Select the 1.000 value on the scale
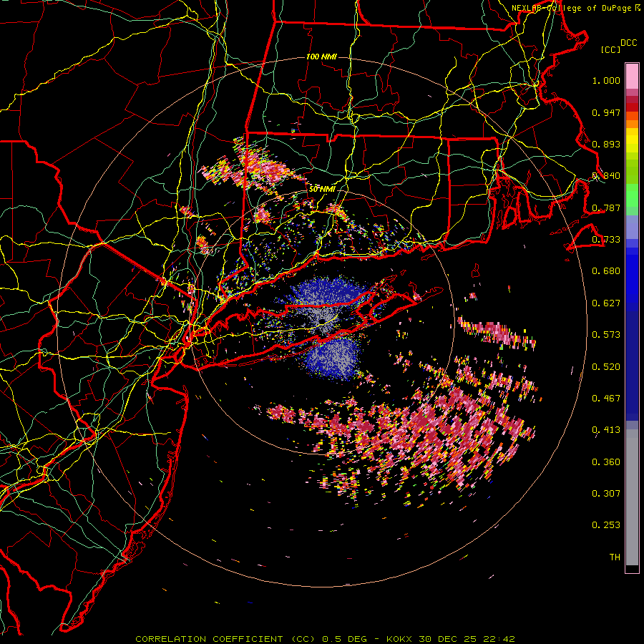Screen dimensions: 644x644 pos(606,80)
